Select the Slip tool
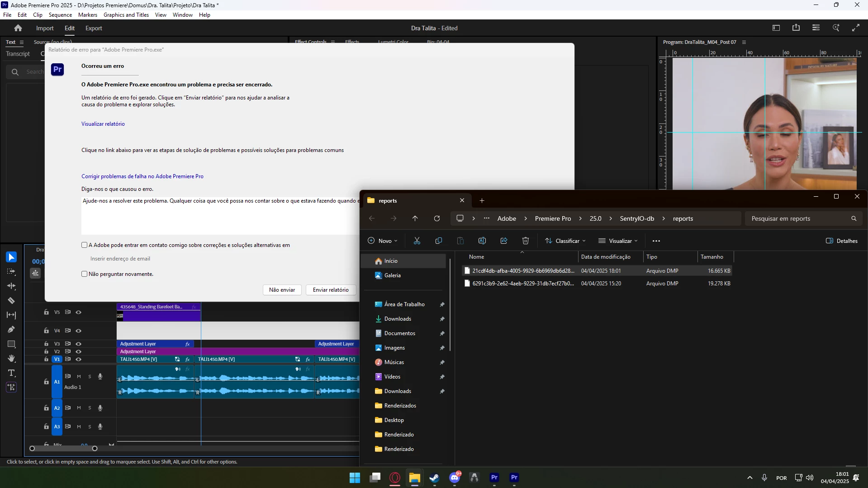The height and width of the screenshot is (488, 868). point(11,315)
